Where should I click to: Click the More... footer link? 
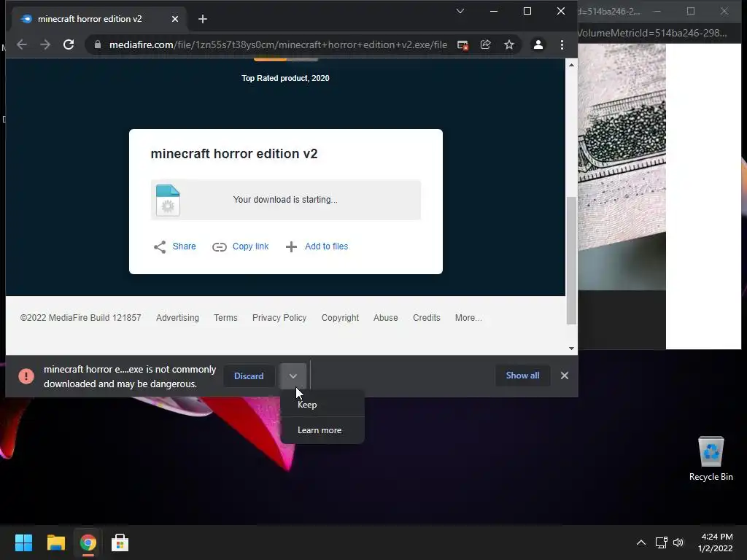[x=468, y=318]
